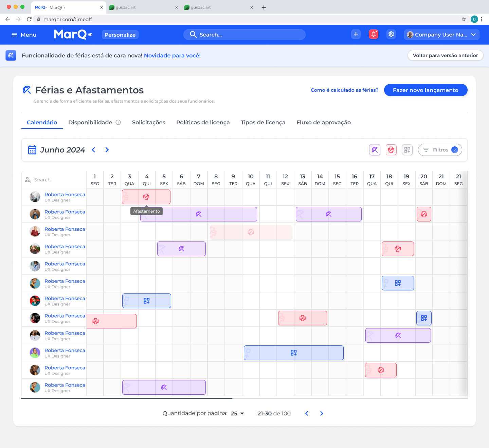Open the Company User Name account dropdown
This screenshot has height=448, width=489.
tap(441, 34)
